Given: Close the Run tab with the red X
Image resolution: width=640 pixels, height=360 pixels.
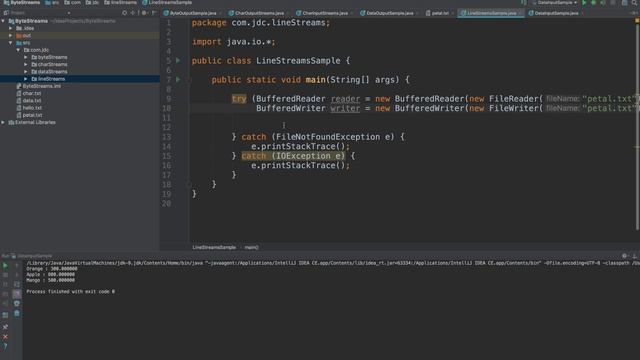Looking at the screenshot, I should (5, 337).
